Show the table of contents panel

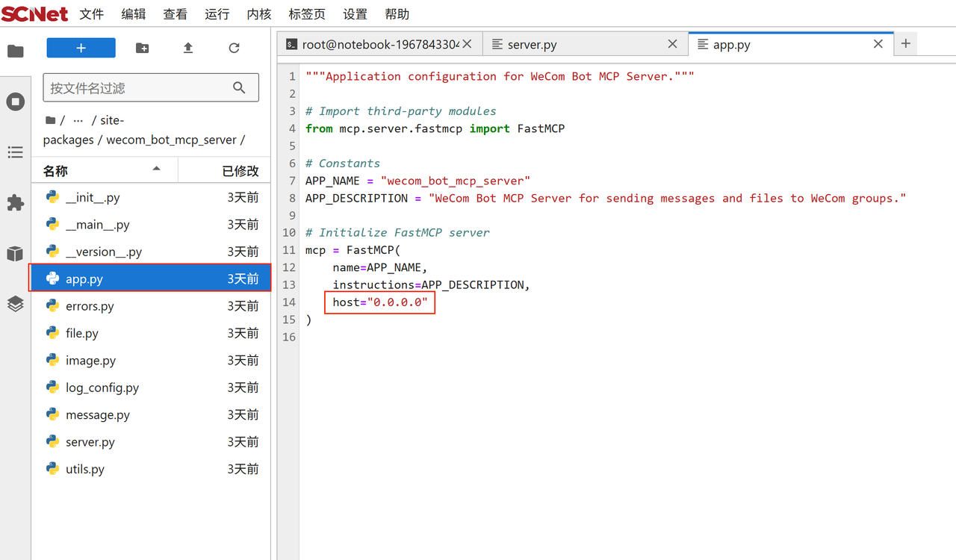(x=16, y=152)
